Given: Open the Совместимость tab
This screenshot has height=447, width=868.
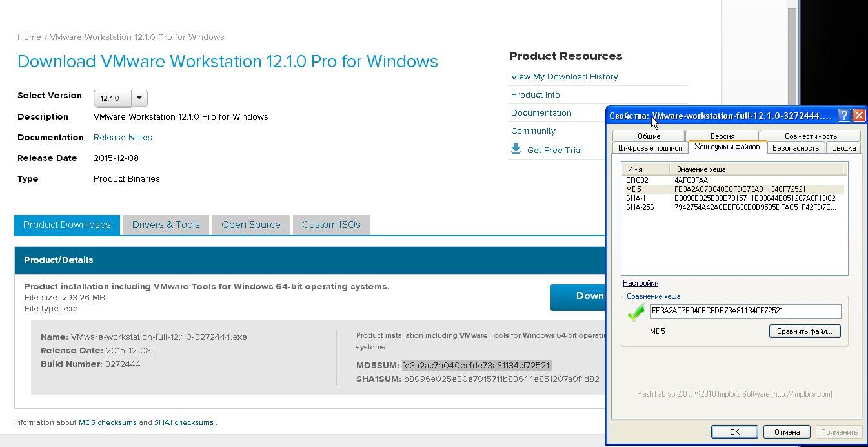Looking at the screenshot, I should pos(811,136).
